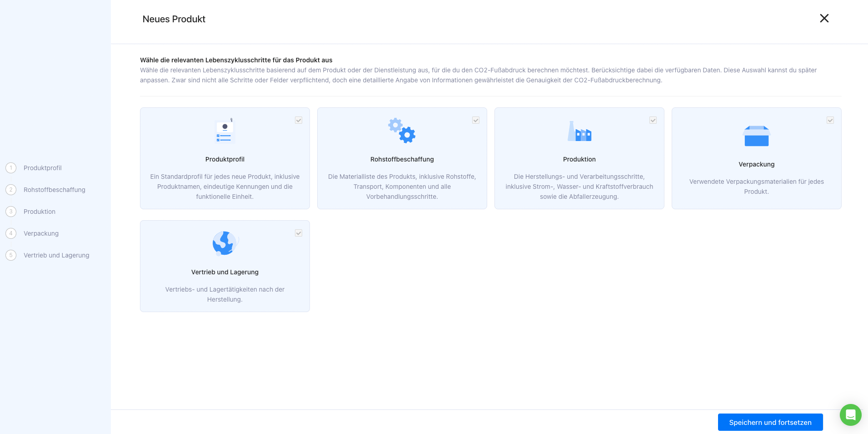Go to Produktprofil step in sidebar

[42, 168]
